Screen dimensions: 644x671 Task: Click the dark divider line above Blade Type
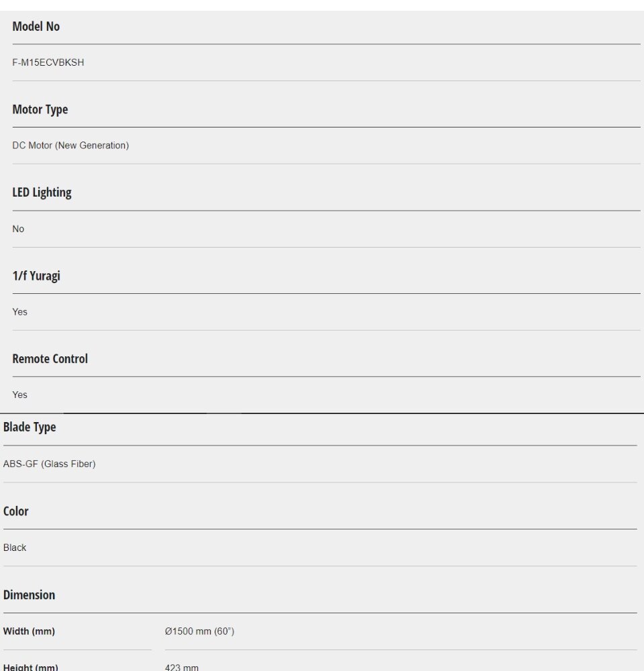click(322, 413)
